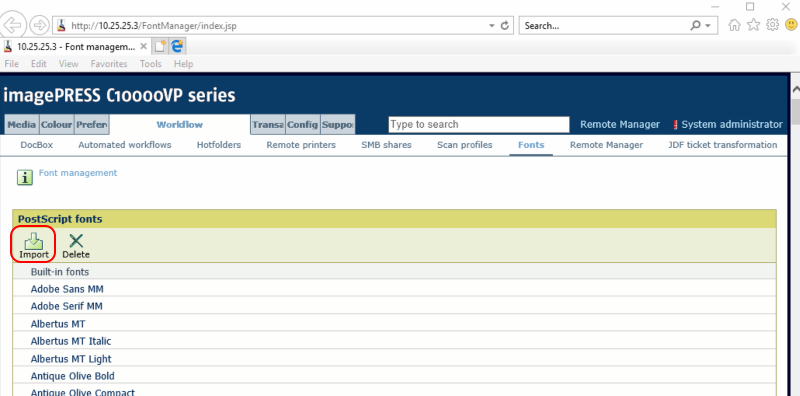
Task: Switch to the Colour tab
Action: [57, 125]
